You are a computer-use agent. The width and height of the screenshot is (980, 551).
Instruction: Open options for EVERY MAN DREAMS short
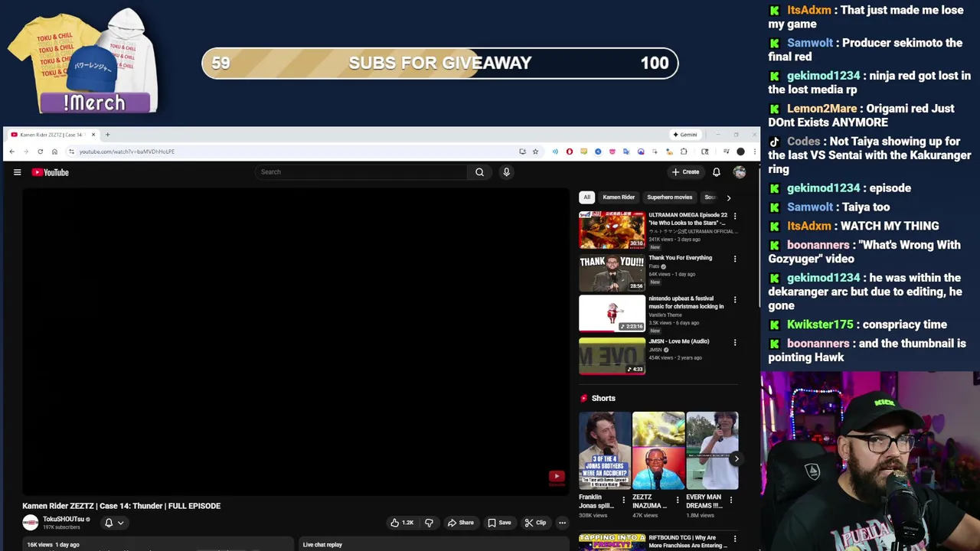730,500
